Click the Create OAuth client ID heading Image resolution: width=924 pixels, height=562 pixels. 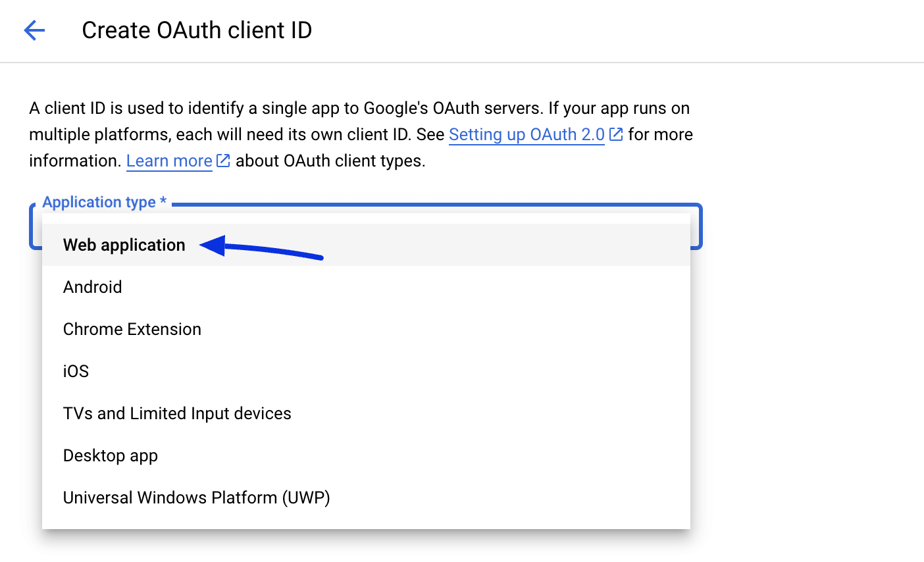click(197, 30)
